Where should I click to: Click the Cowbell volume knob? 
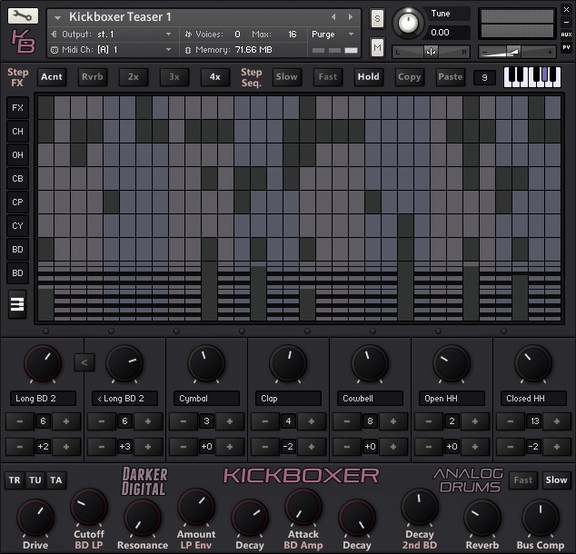(x=370, y=363)
